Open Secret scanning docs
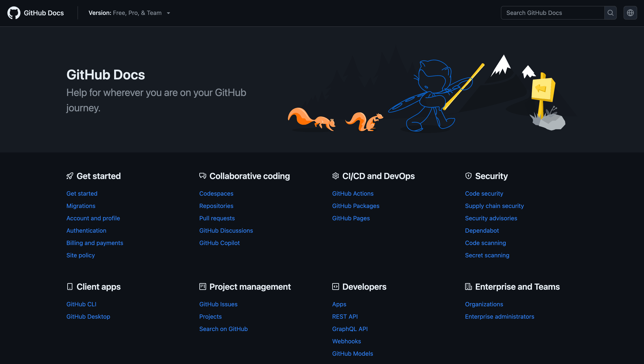Screen dimensions: 644x364 (487, 255)
